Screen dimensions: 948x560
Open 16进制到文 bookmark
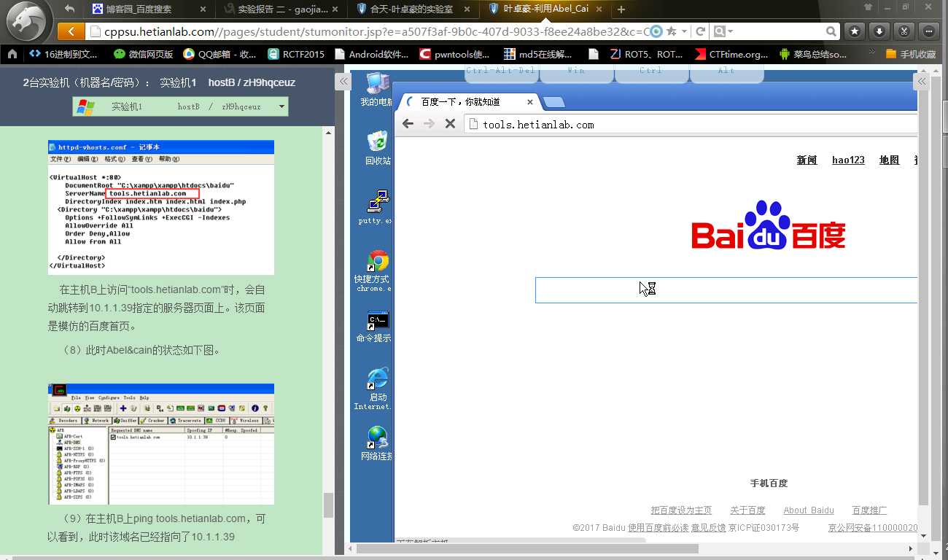pos(64,54)
